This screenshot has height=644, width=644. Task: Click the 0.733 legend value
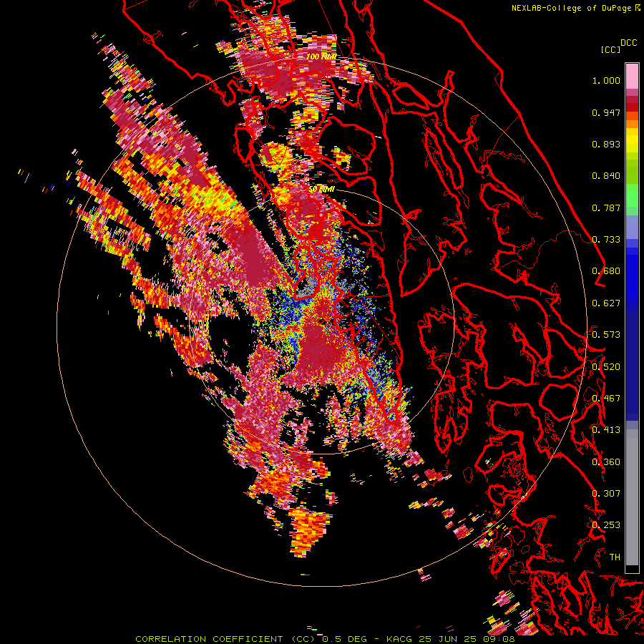[606, 240]
